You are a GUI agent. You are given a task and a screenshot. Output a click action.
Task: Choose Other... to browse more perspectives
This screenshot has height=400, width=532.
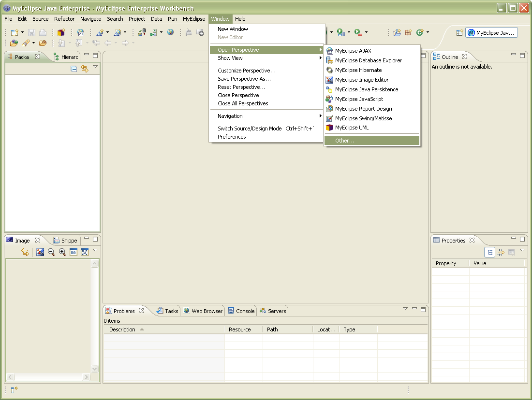tap(345, 141)
